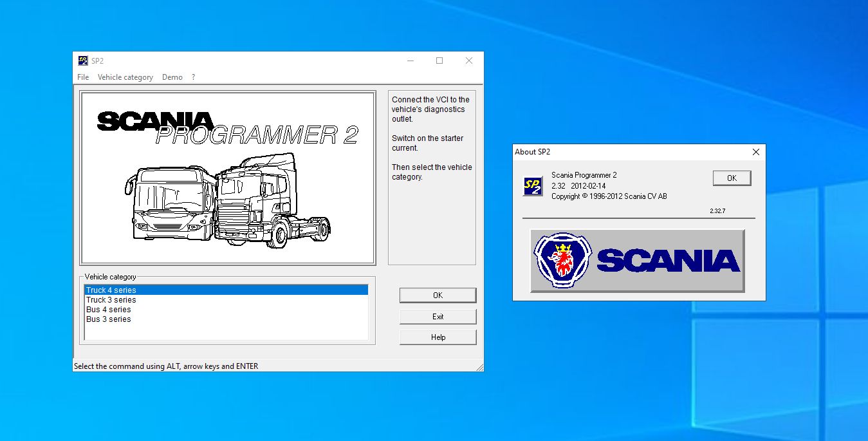Screen dimensions: 868x441
Task: Open the question mark help menu
Action: 193,77
